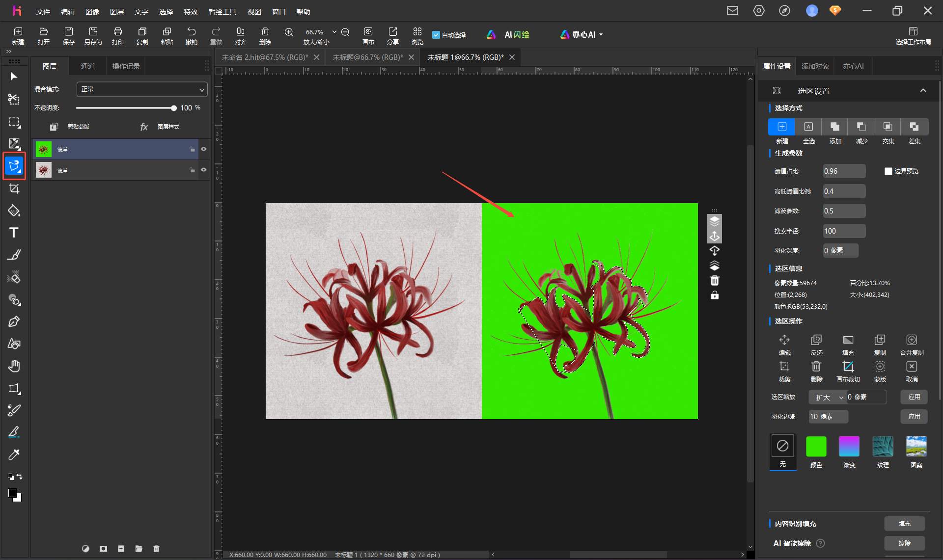Select the green 颜色 fill swatch

(816, 447)
